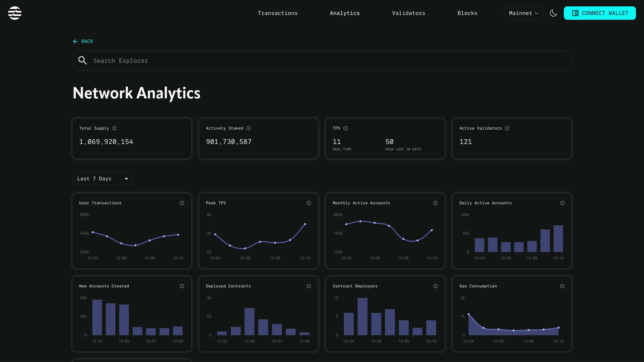Switch to the Validators page
Viewport: 644px width, 362px height.
click(408, 13)
